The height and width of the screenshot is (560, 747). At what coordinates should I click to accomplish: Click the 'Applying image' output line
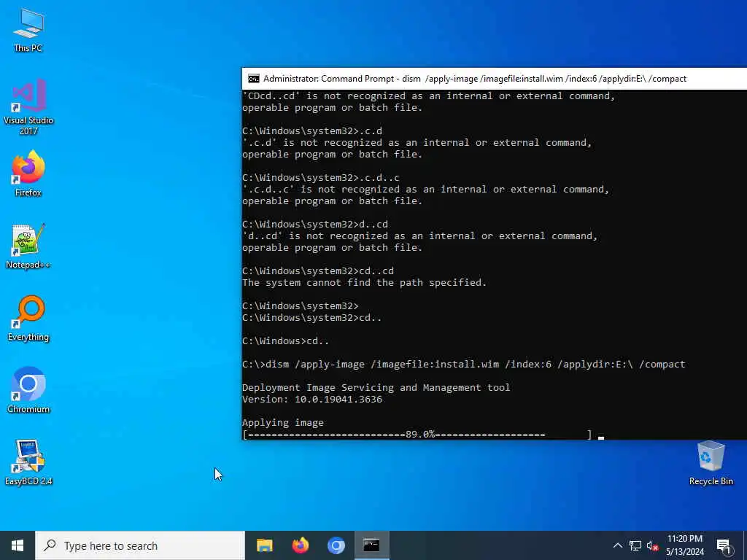click(x=282, y=422)
